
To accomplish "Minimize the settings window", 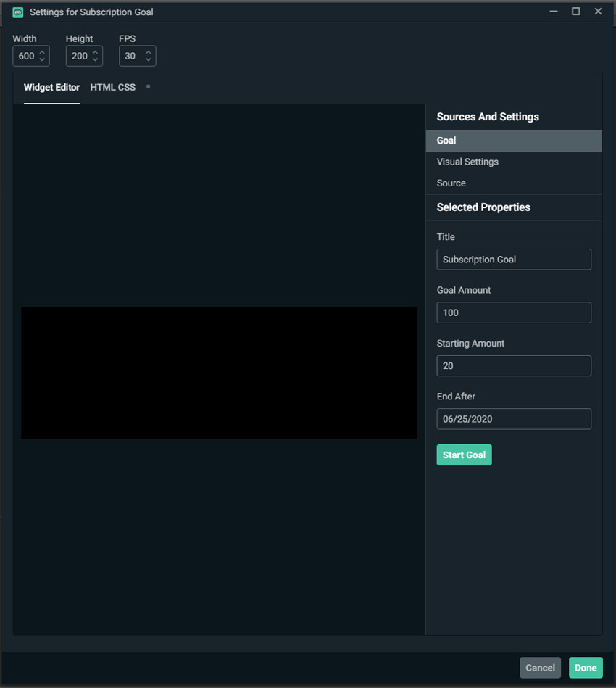I will tap(554, 12).
